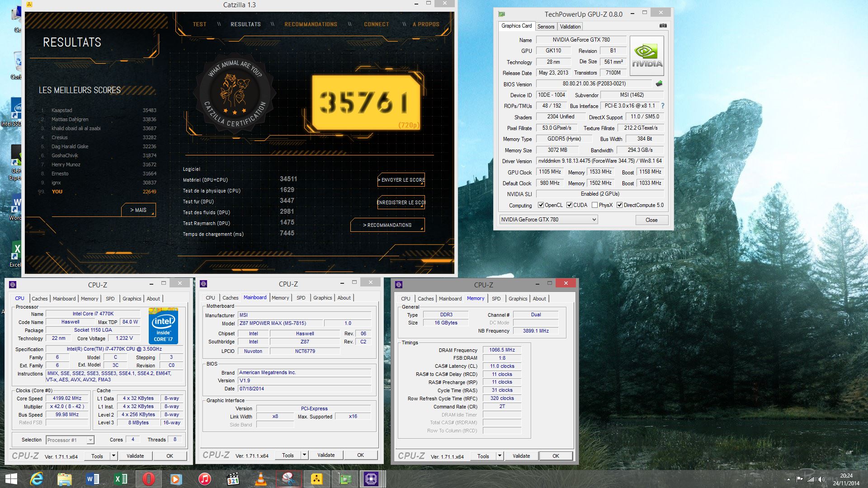Open the NVIDIA GeForce GTX 780 GPU dropdown

[x=548, y=220]
